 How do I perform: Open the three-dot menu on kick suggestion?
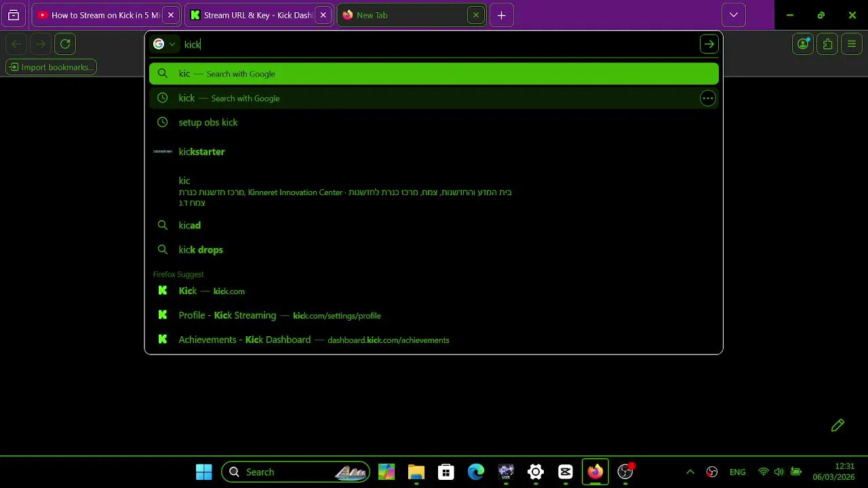(707, 98)
